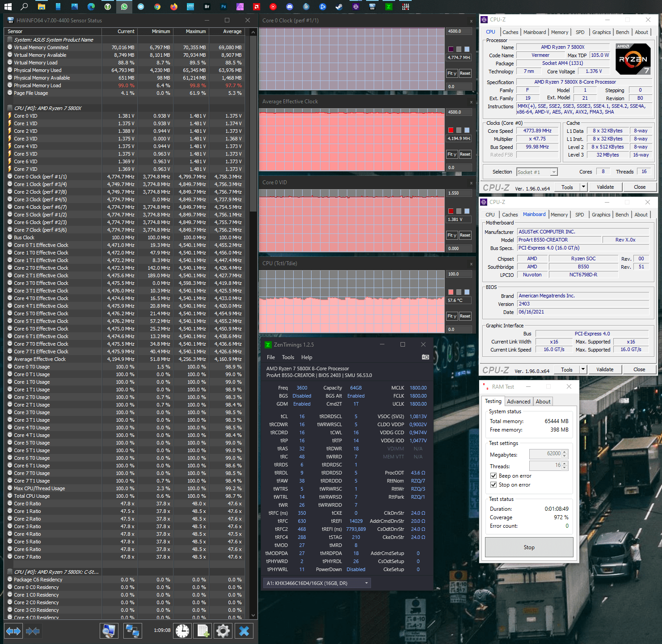Open the Windows Start menu
This screenshot has height=644, width=662.
(8, 7)
